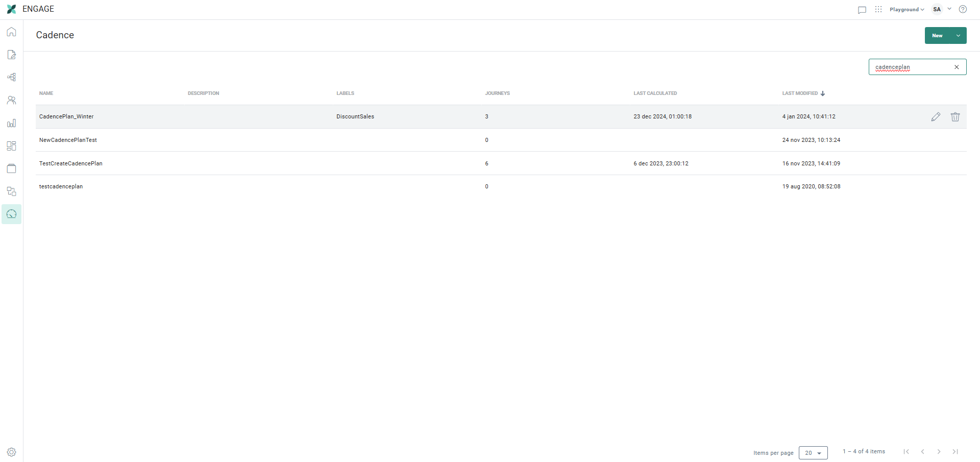Open the Home icon in the sidebar

pyautogui.click(x=11, y=32)
